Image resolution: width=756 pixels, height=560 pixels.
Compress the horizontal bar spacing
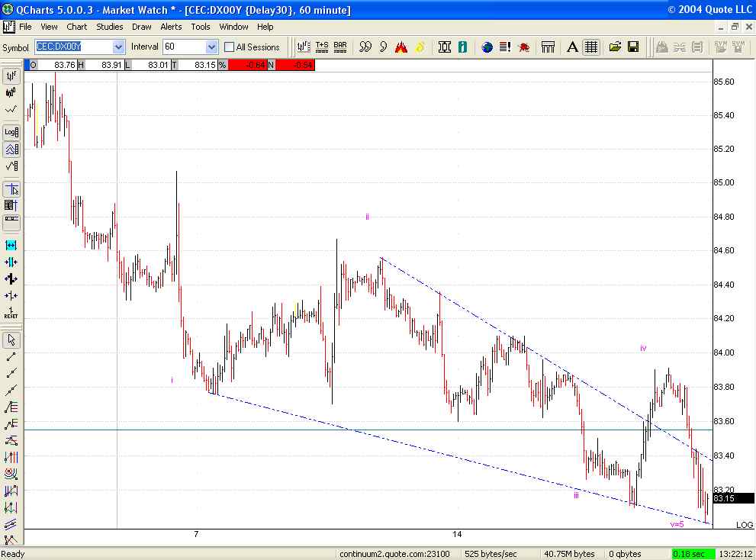(11, 262)
